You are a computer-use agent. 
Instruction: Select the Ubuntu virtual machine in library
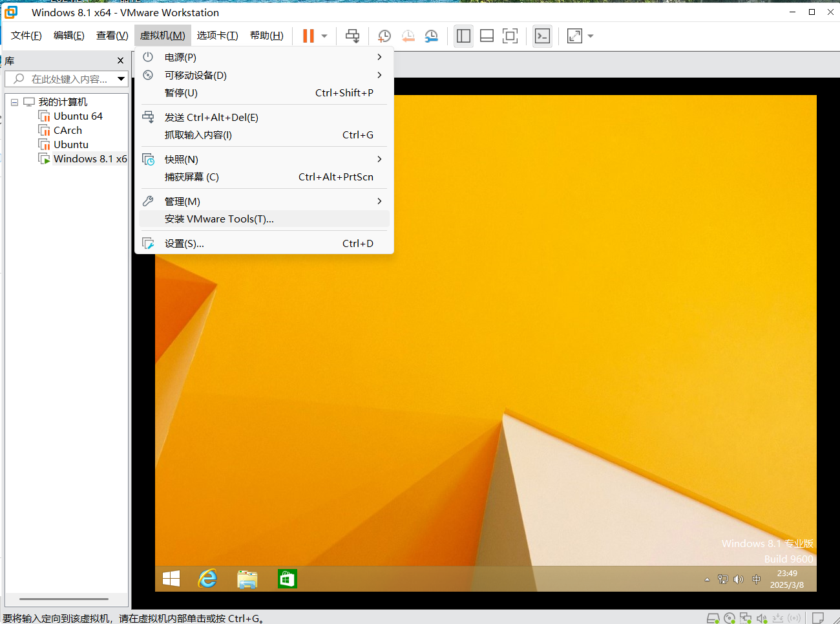[71, 144]
